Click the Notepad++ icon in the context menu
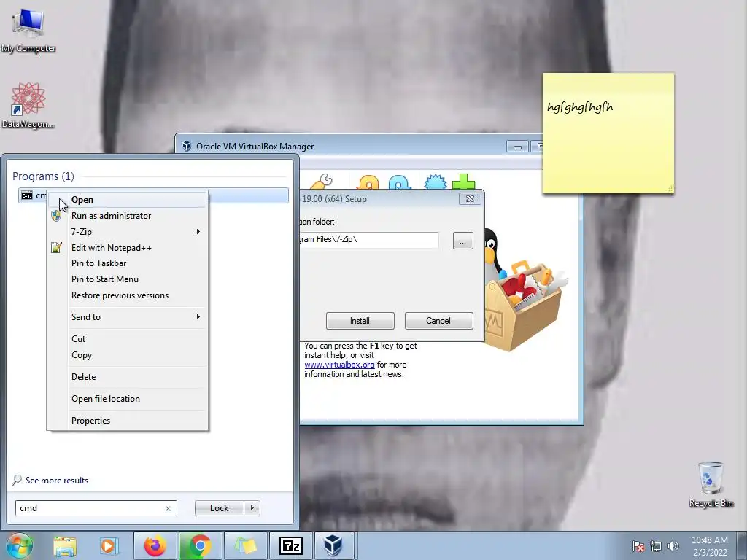Screen dimensions: 747x560 pyautogui.click(x=56, y=247)
